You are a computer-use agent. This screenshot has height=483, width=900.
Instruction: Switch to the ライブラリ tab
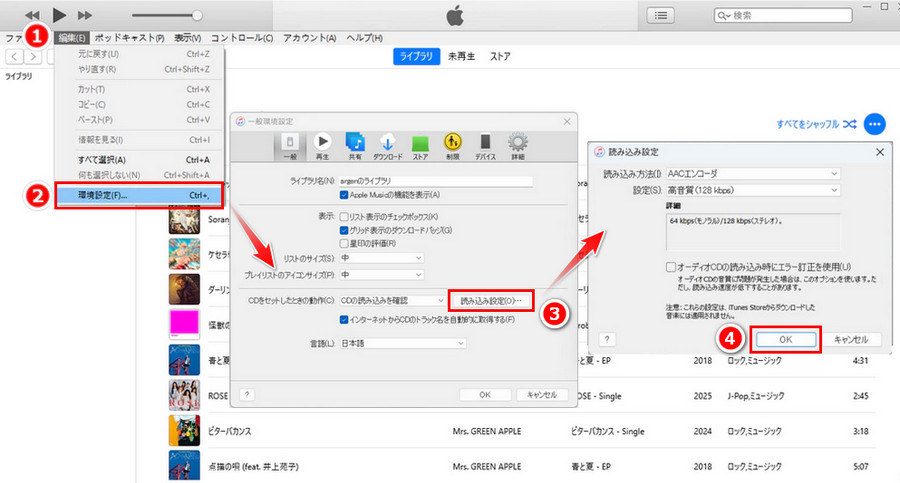tap(416, 56)
